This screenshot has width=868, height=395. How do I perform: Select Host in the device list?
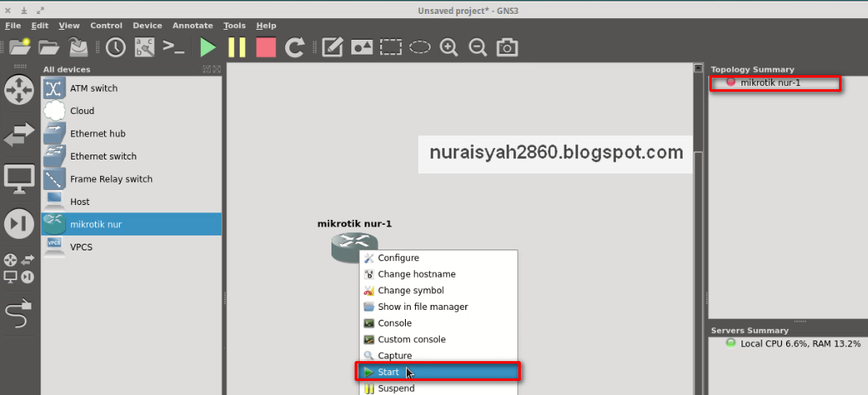pyautogui.click(x=131, y=202)
